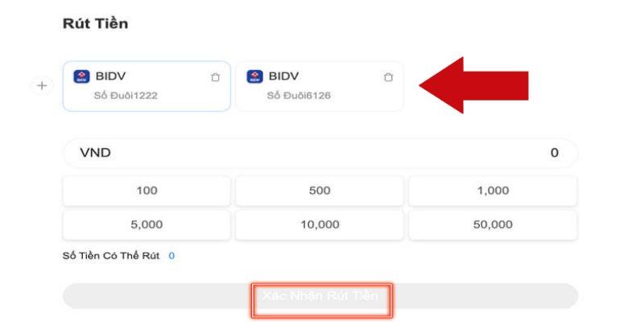
Task: Delete the BIDV account ending in 6126
Action: (x=388, y=77)
